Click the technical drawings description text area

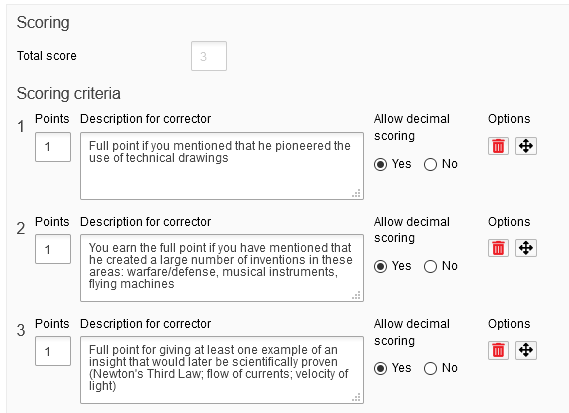click(x=222, y=166)
